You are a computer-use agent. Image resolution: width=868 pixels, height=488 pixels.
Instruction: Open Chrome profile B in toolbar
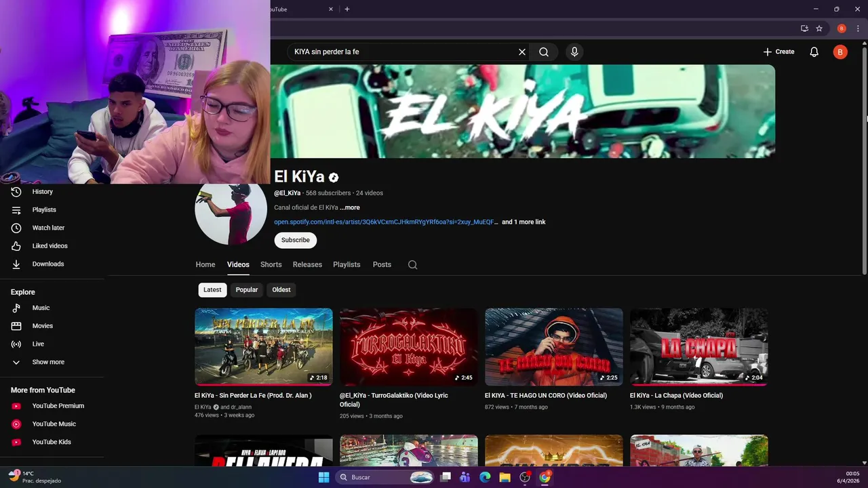(842, 28)
